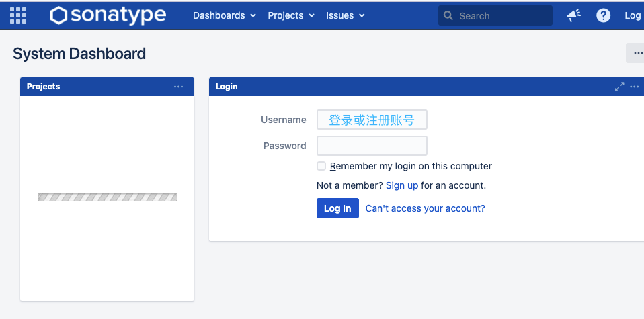Click the Projects loading progress bar

tap(108, 197)
